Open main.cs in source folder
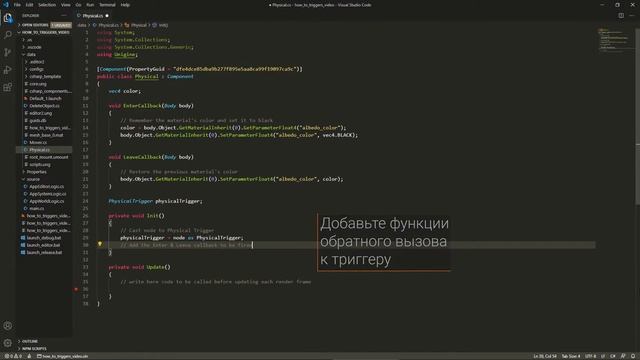 [36, 209]
